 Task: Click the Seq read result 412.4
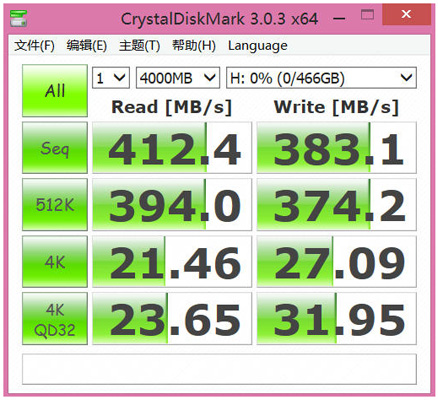tap(172, 148)
